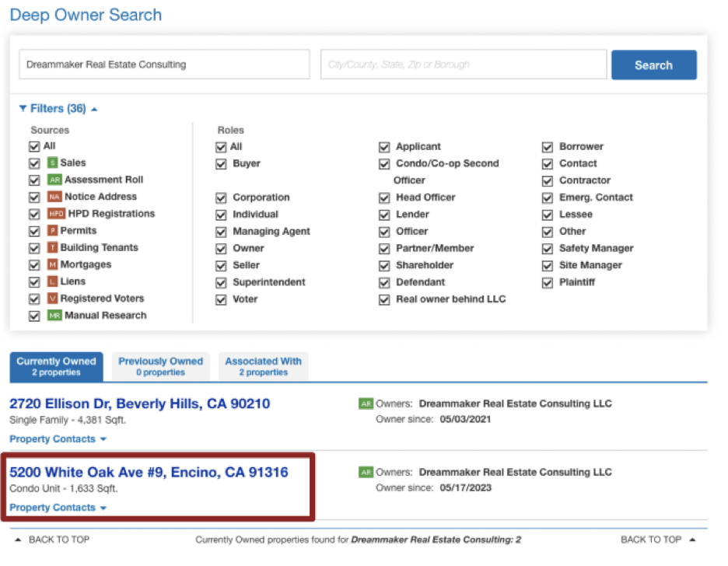Screen dimensions: 728x566
Task: Click the Registered Voters V icon
Action: click(x=52, y=299)
